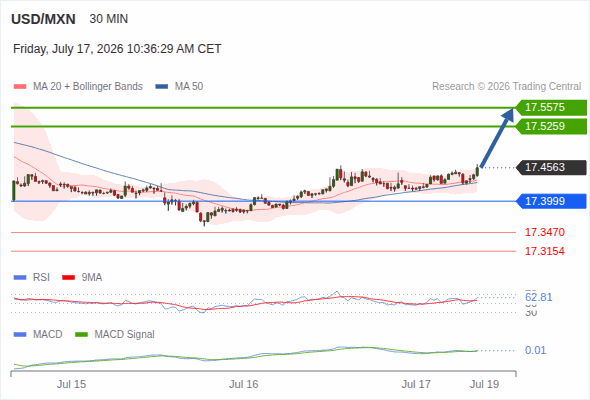Click the MACD blue legend marker
590x400 pixels.
(20, 335)
